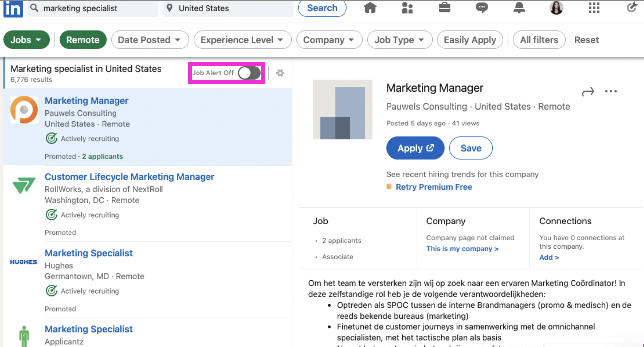Save the Marketing Manager job
Image resolution: width=644 pixels, height=347 pixels.
[471, 148]
